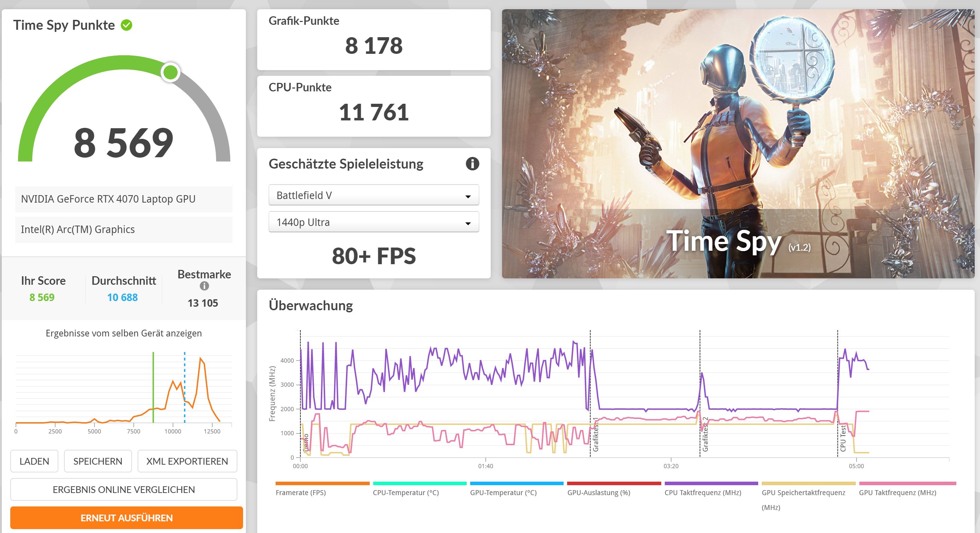This screenshot has width=980, height=533.
Task: Run benchmark again with ERNEUT AUSFÜHREN
Action: [126, 517]
